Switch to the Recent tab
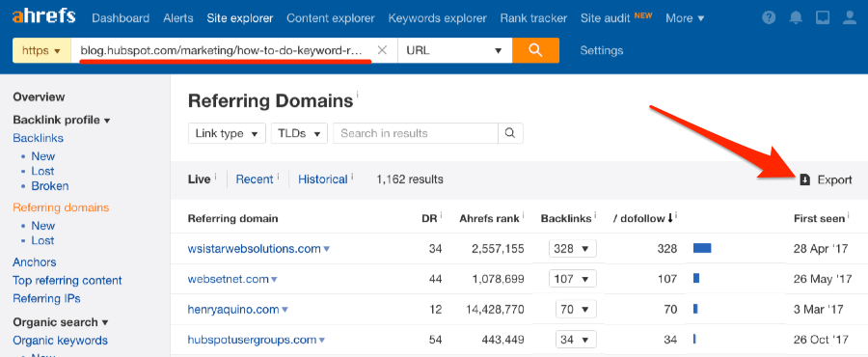 coord(255,179)
